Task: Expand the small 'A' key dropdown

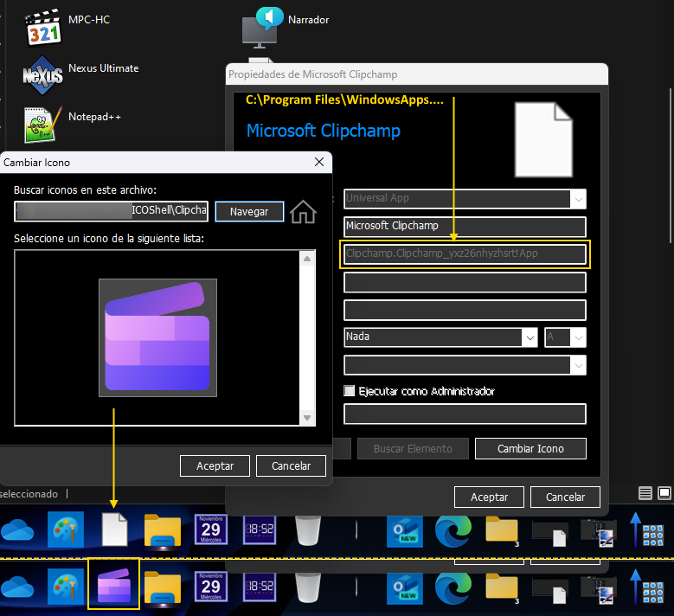Action: (577, 337)
